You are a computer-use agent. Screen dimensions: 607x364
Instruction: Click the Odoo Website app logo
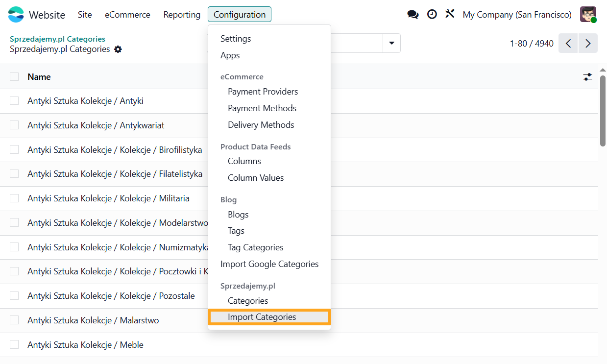16,15
